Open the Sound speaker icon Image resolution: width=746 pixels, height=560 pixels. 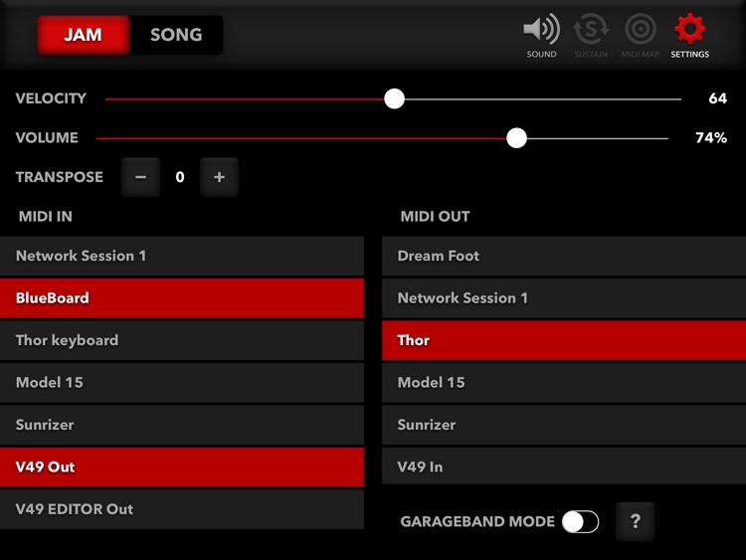[x=541, y=35]
